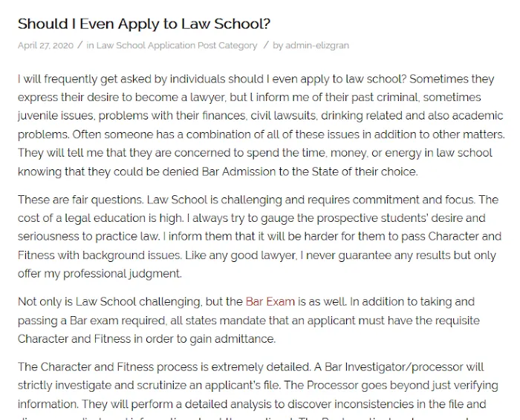Open the "Should I Even Apply to Law School?" title

(x=144, y=23)
